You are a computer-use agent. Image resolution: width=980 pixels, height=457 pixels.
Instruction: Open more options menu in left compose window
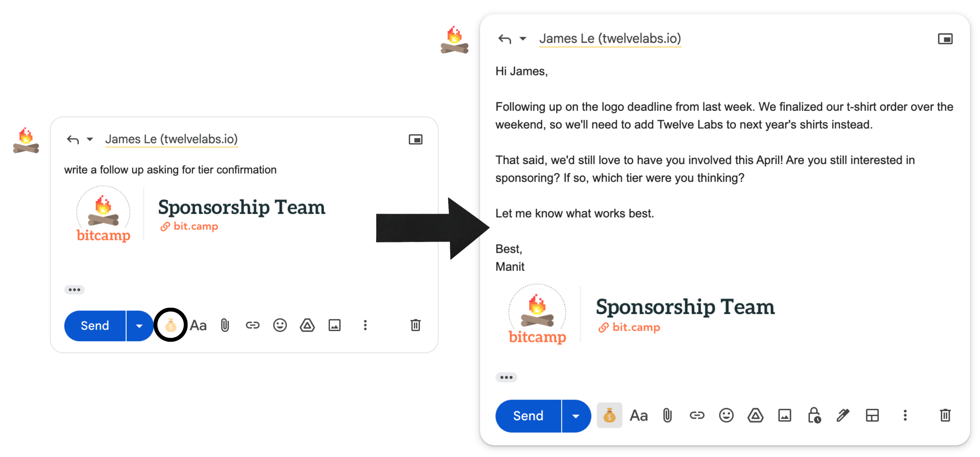(x=365, y=325)
